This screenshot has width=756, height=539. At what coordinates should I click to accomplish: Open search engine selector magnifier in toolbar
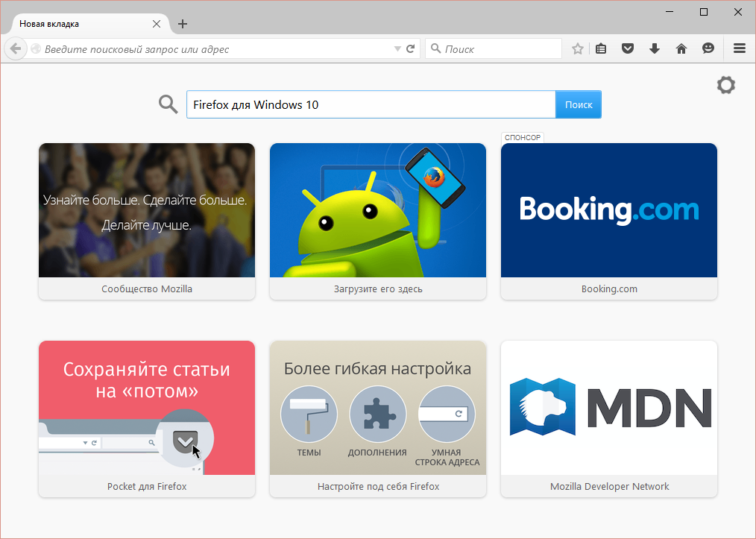(436, 49)
